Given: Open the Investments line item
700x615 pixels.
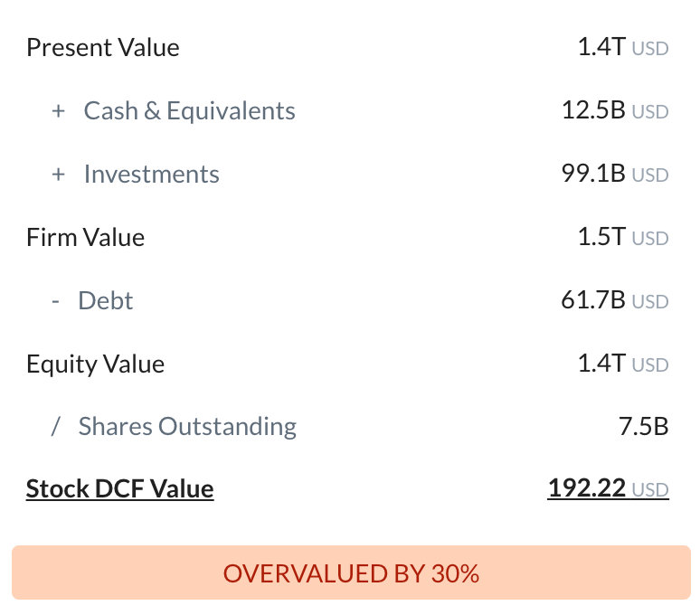Looking at the screenshot, I should coord(151,174).
